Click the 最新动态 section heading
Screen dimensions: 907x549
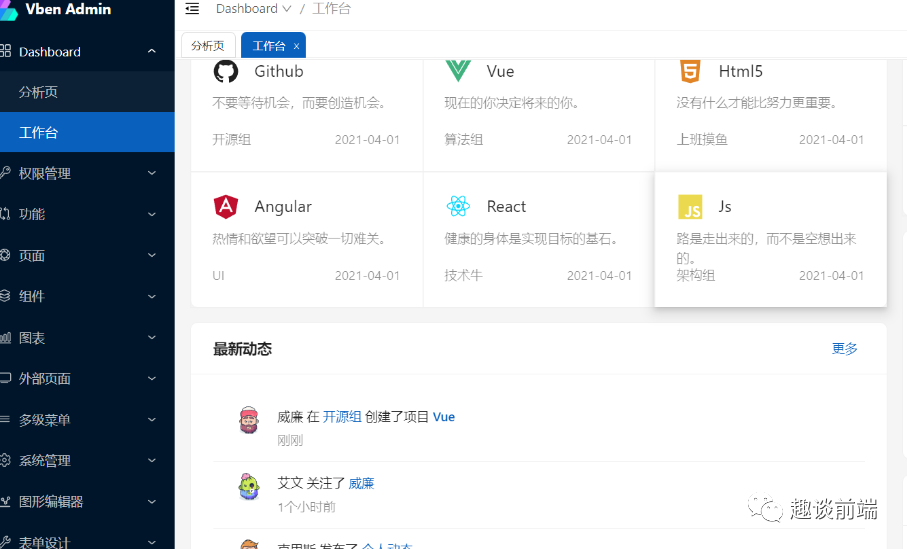coord(242,349)
